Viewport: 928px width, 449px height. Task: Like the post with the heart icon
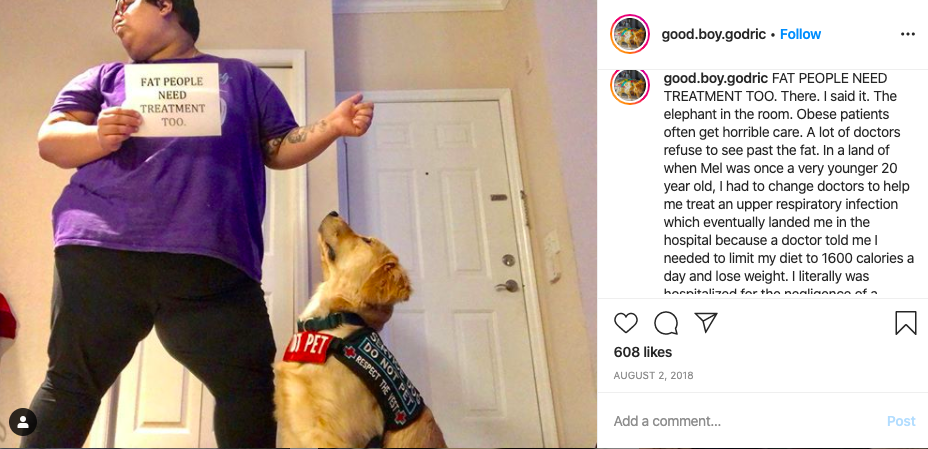[x=626, y=323]
